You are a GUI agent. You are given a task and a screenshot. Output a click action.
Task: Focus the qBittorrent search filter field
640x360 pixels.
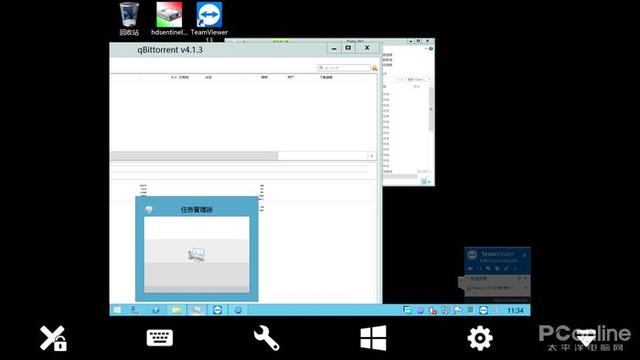344,68
